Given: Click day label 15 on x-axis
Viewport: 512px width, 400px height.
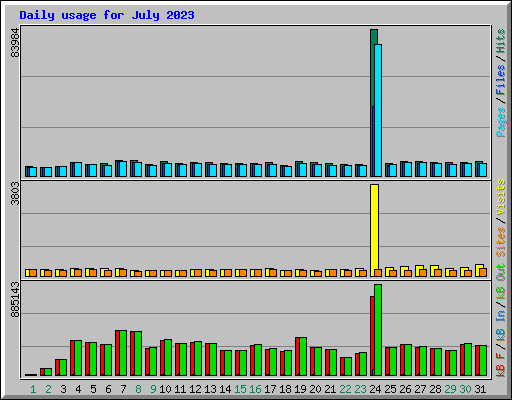Looking at the screenshot, I should pyautogui.click(x=240, y=389).
